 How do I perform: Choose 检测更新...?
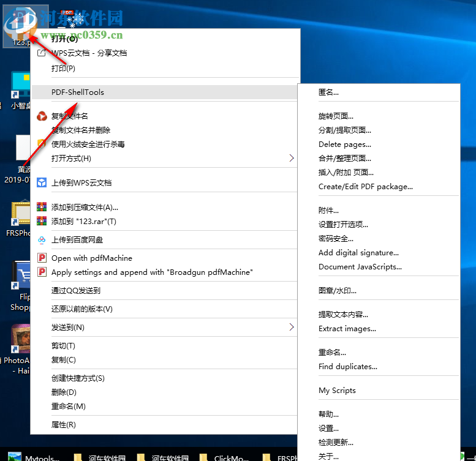point(336,442)
